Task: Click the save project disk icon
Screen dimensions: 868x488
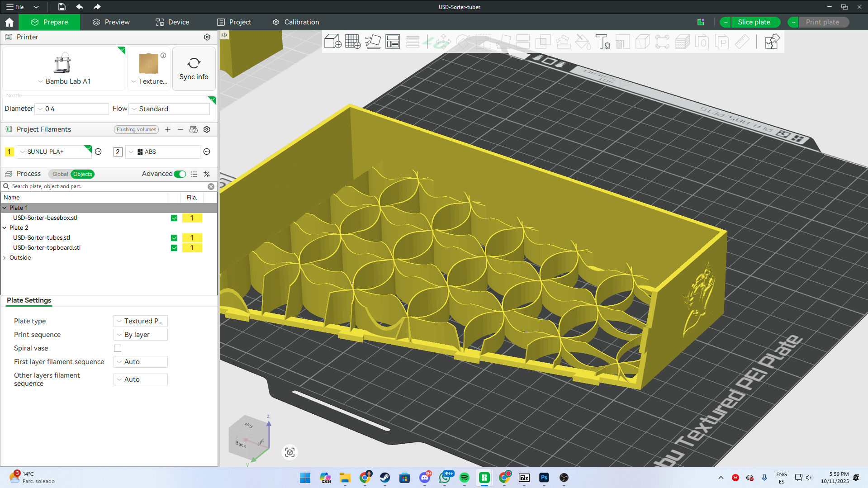Action: [x=62, y=7]
